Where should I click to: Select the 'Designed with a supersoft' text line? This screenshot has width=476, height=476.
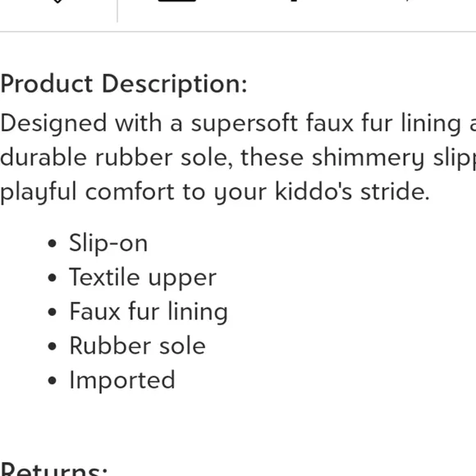point(238,123)
